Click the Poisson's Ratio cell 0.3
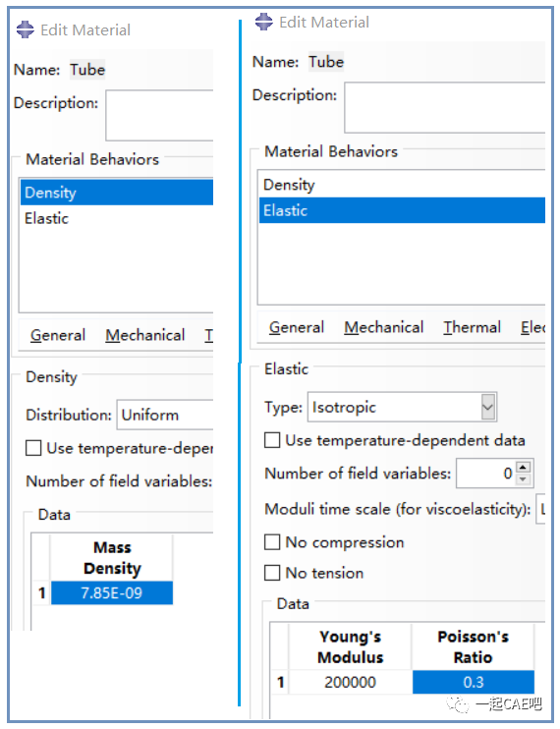Viewport: 560px width, 729px height. pyautogui.click(x=474, y=682)
